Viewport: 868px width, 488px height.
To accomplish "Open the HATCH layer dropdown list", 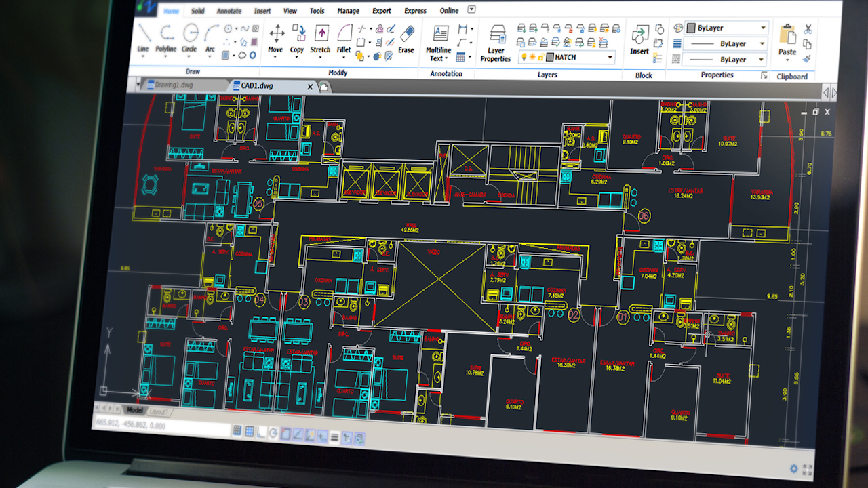I will (x=610, y=57).
